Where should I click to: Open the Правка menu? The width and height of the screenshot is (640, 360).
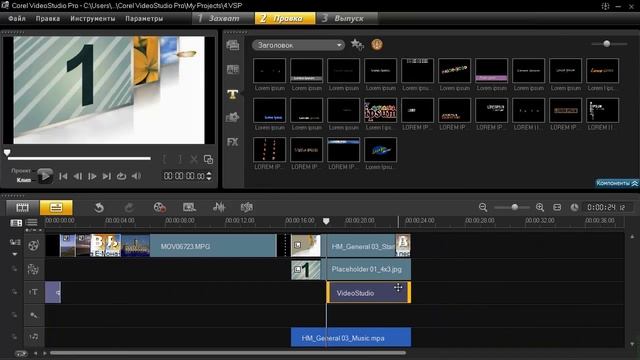click(48, 18)
